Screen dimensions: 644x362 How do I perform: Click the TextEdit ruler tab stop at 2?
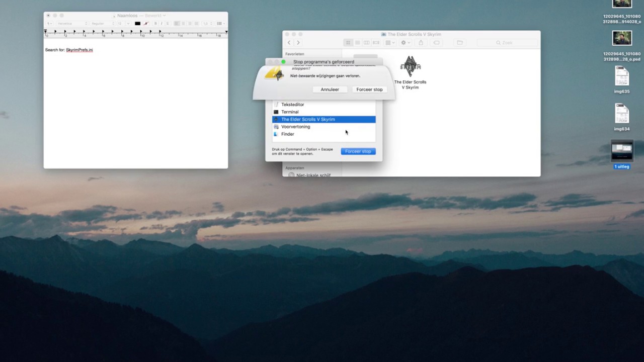pos(65,32)
